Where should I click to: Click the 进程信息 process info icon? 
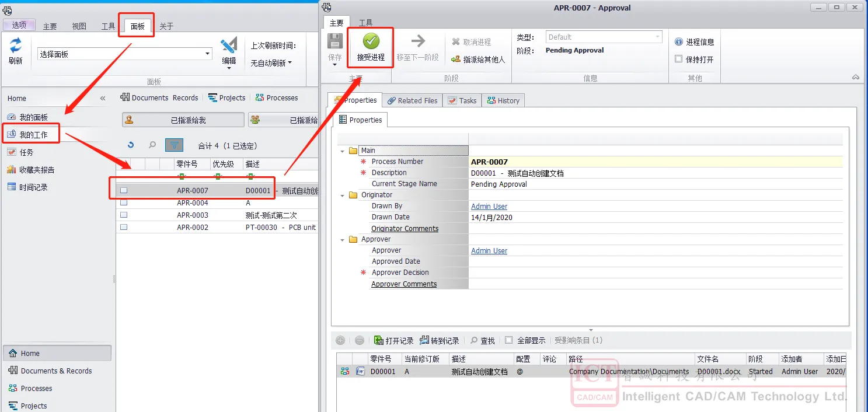[x=679, y=42]
